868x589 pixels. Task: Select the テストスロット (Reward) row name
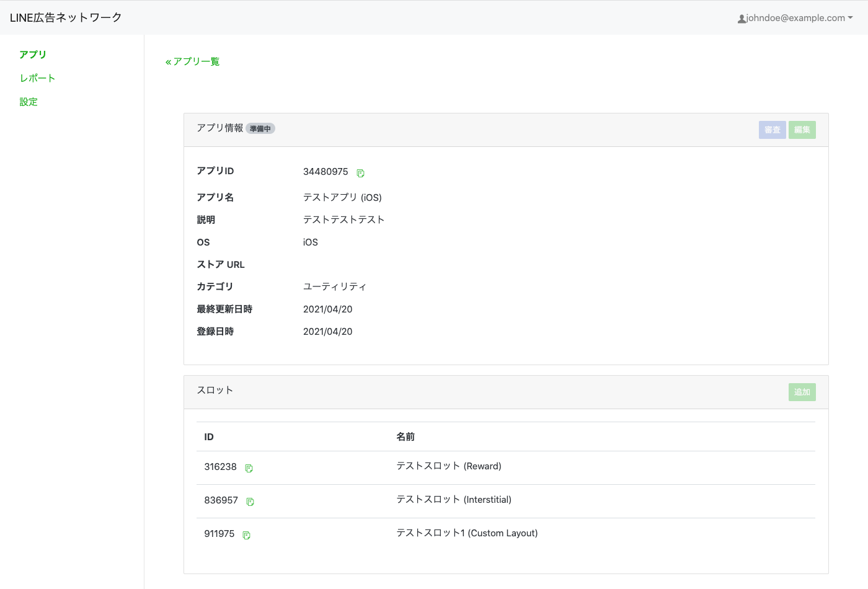click(x=449, y=466)
